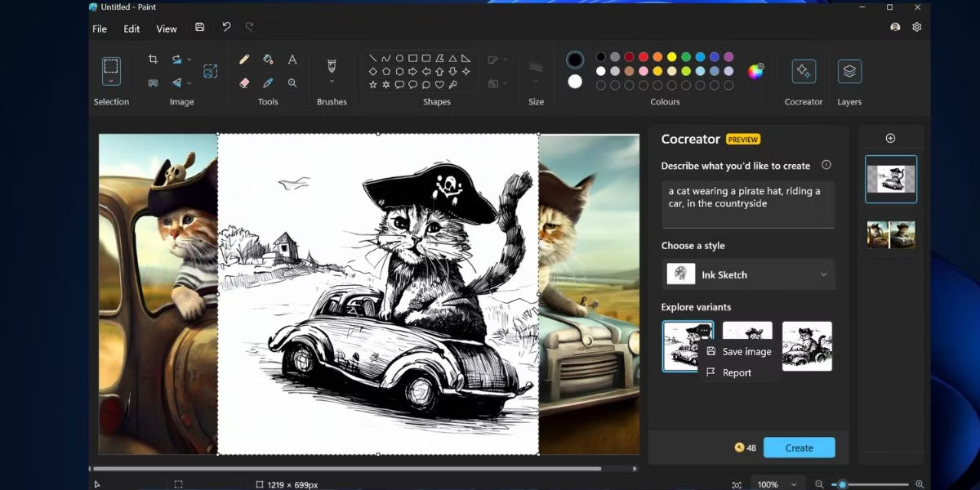Click the Undo arrow

pyautogui.click(x=226, y=26)
